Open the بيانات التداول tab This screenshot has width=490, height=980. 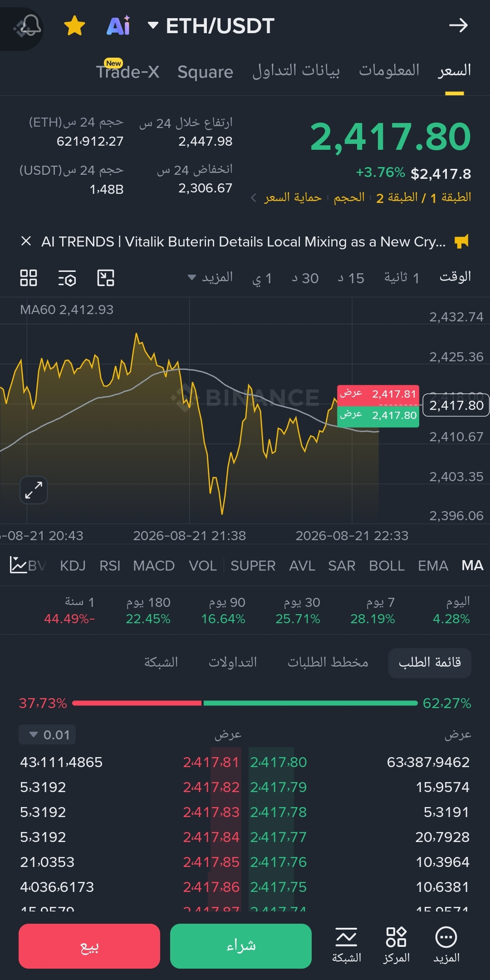pyautogui.click(x=296, y=71)
